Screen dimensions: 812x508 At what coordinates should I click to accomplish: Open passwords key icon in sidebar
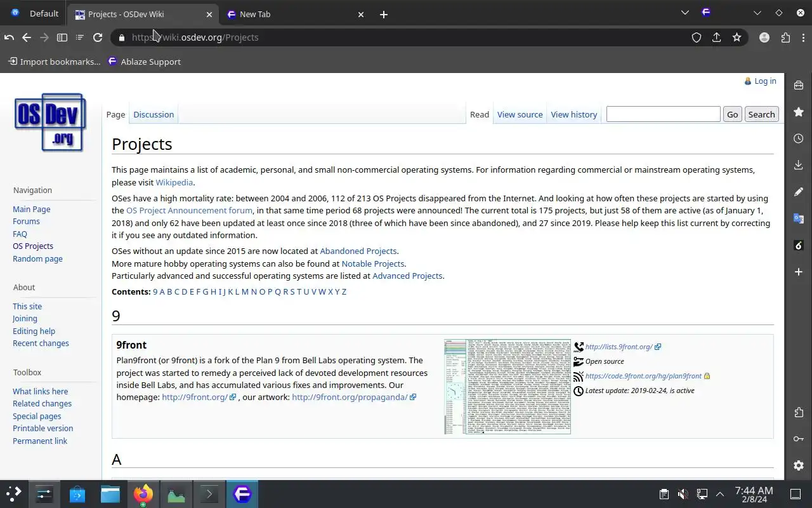tap(799, 439)
